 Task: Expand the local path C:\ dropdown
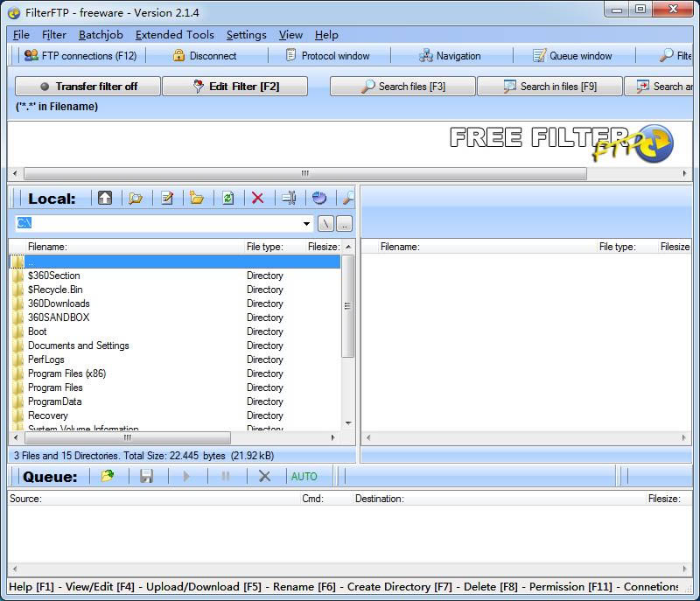pos(306,224)
